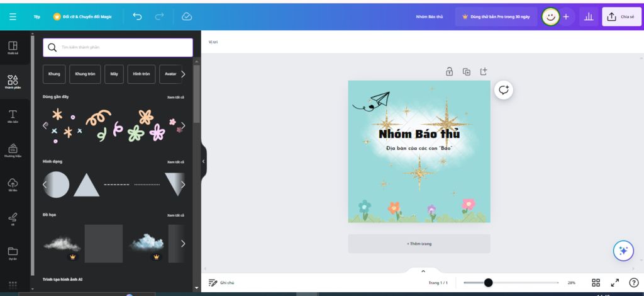Screen dimensions: 644x296
Task: See all in Hình dạng section
Action: coord(175,162)
